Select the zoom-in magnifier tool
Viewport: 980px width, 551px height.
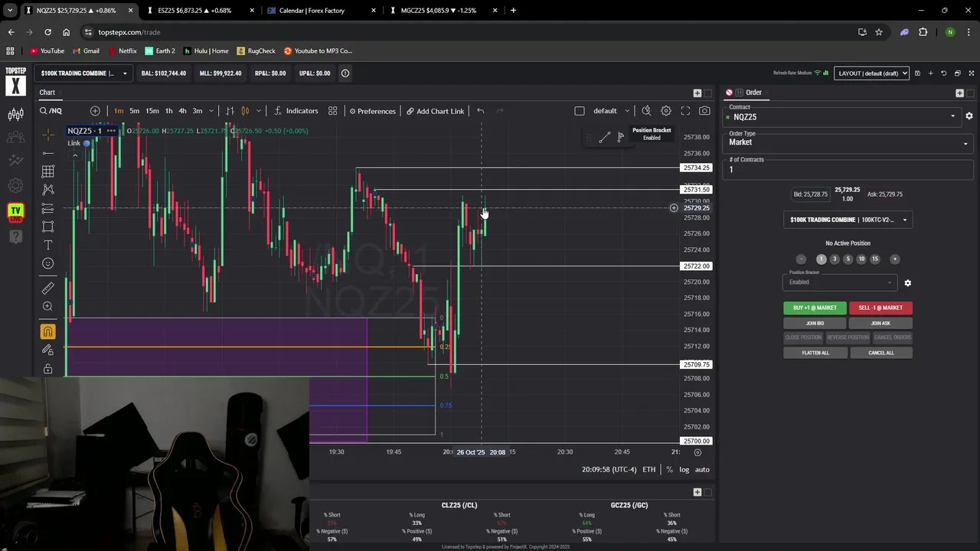[x=48, y=306]
